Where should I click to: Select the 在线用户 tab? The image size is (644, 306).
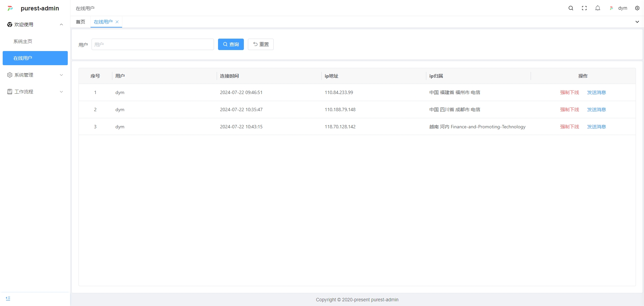pyautogui.click(x=103, y=22)
